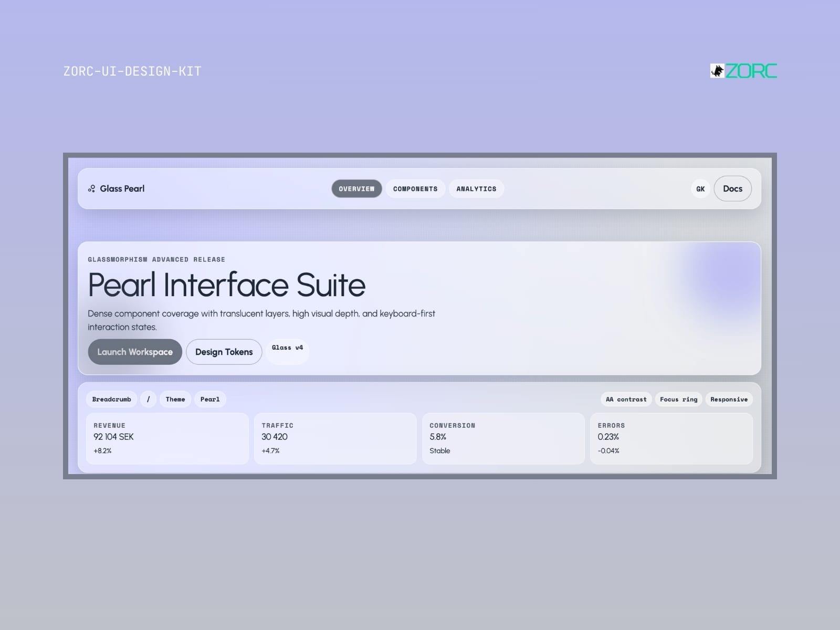Click the Design Tokens button

pyautogui.click(x=224, y=352)
